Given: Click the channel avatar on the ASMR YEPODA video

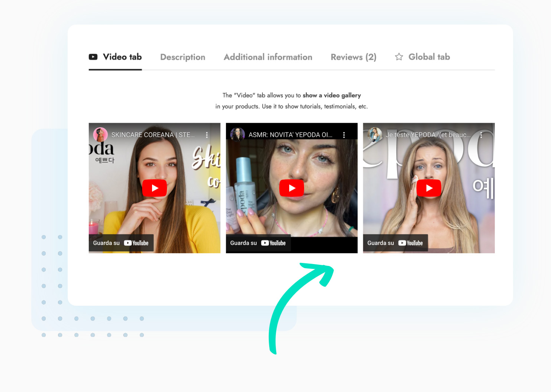Looking at the screenshot, I should pos(238,135).
